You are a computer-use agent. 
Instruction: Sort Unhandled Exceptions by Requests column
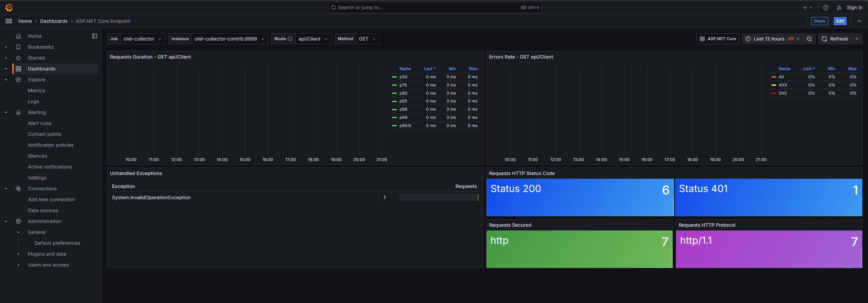click(466, 186)
